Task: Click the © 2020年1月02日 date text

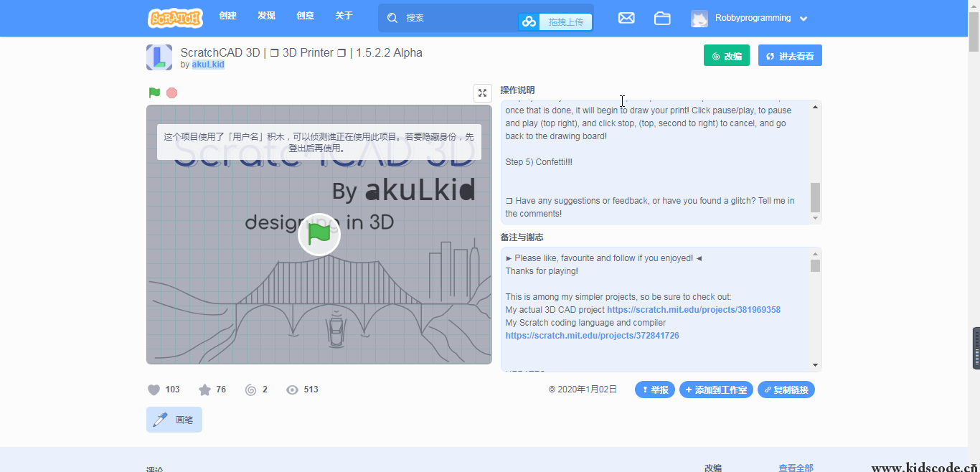Action: pos(583,390)
